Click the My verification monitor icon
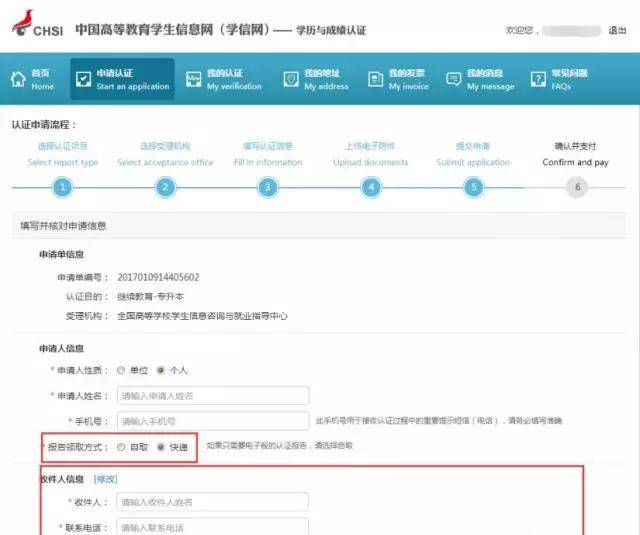Image resolution: width=640 pixels, height=535 pixels. point(193,80)
